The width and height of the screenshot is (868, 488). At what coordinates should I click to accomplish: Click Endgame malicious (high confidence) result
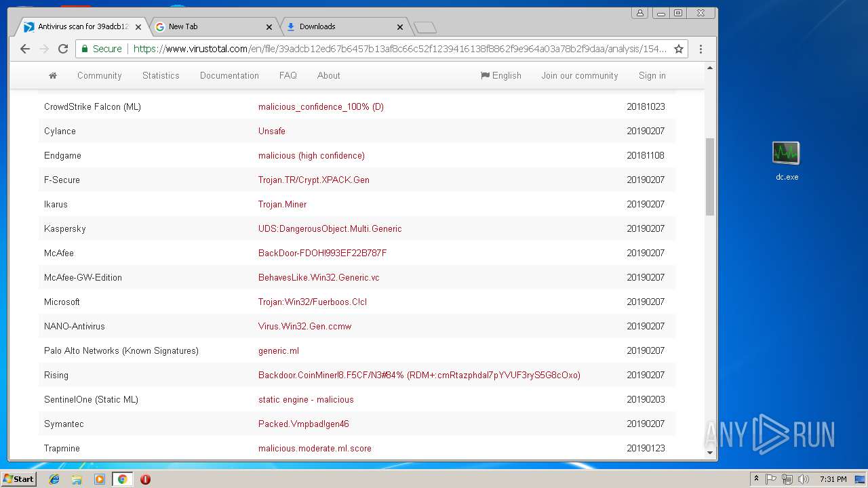pyautogui.click(x=311, y=155)
